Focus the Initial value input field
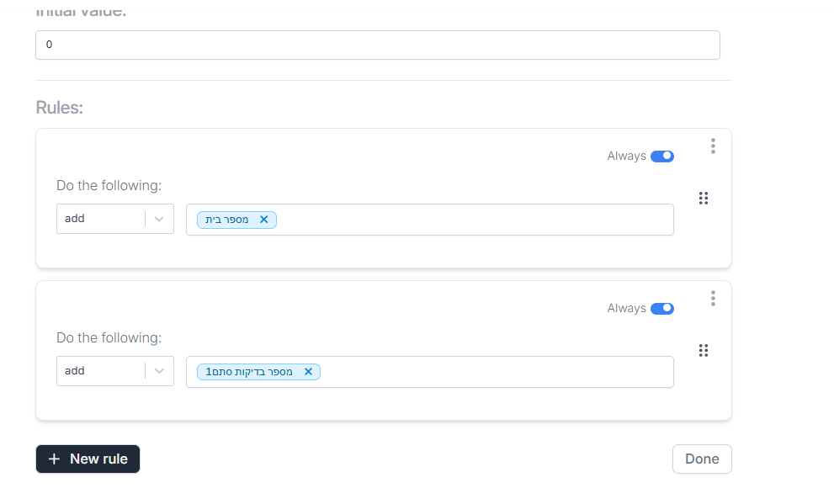This screenshot has height=504, width=834. pyautogui.click(x=377, y=45)
